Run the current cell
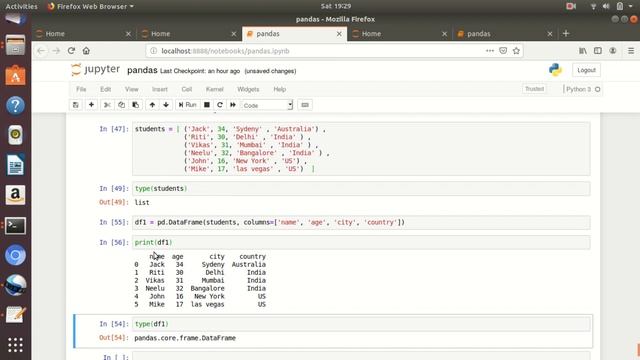Viewport: 640px width, 360px height. tap(188, 105)
